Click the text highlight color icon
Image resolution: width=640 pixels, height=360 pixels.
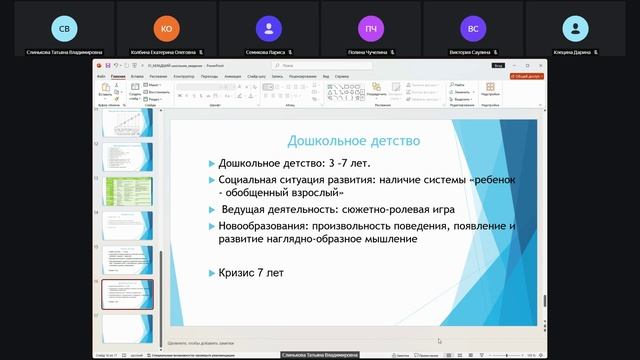click(240, 96)
